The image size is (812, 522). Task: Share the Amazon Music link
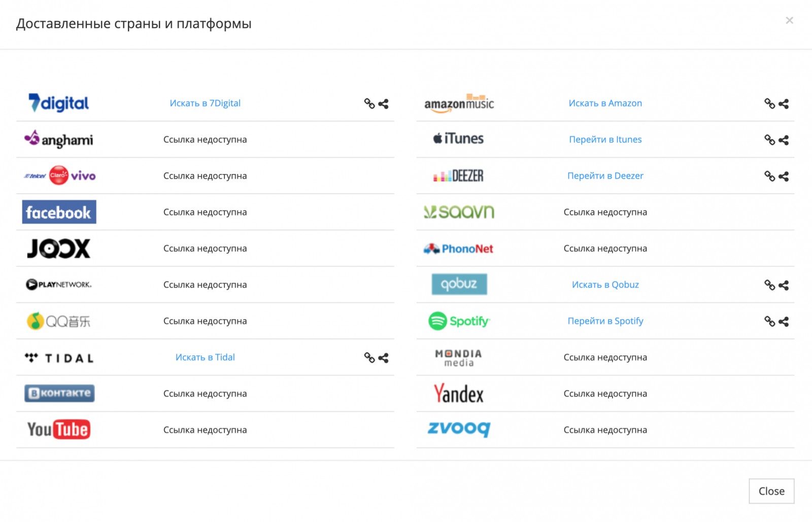click(784, 103)
